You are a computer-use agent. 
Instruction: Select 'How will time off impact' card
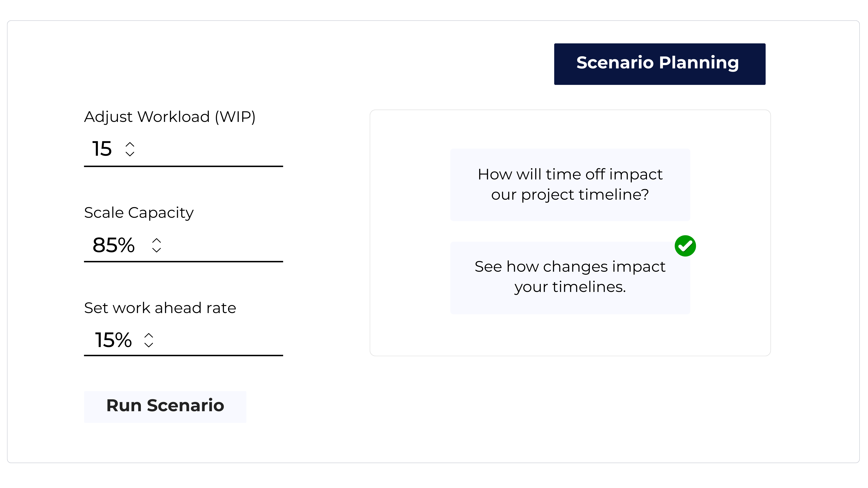(x=570, y=185)
